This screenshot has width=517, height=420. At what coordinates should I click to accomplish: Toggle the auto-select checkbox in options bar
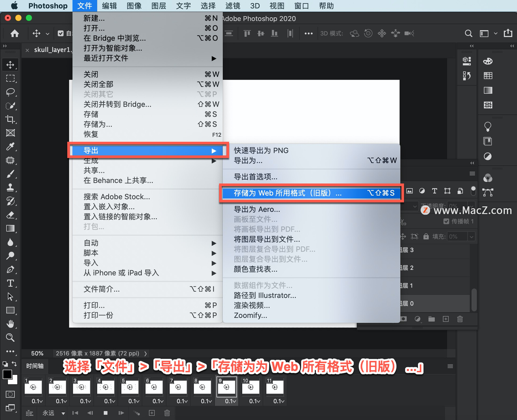pos(61,33)
